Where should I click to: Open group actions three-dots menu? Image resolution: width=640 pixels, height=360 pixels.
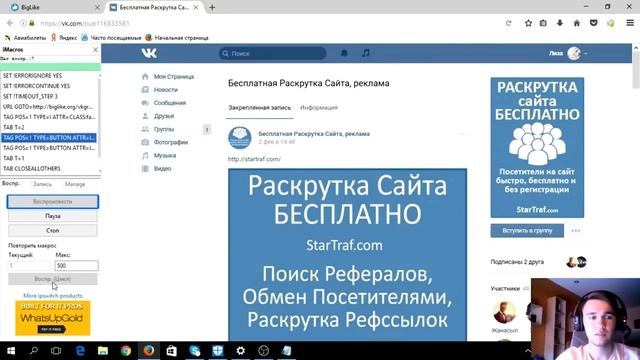tap(576, 231)
